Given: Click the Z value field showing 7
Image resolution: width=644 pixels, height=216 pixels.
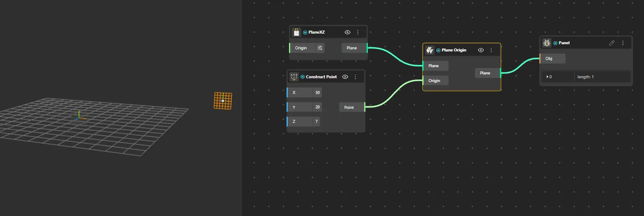Looking at the screenshot, I should tap(316, 122).
